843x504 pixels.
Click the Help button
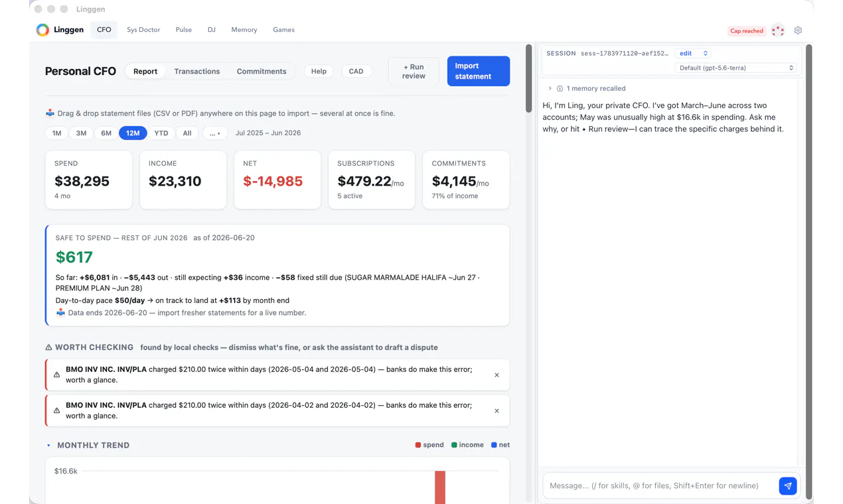point(319,72)
